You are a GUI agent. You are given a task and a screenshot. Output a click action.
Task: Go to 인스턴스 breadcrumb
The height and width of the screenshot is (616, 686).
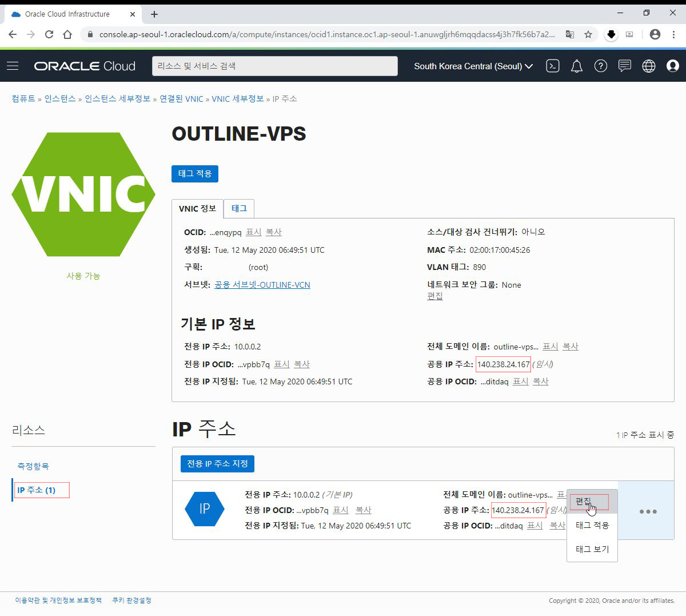pyautogui.click(x=60, y=99)
